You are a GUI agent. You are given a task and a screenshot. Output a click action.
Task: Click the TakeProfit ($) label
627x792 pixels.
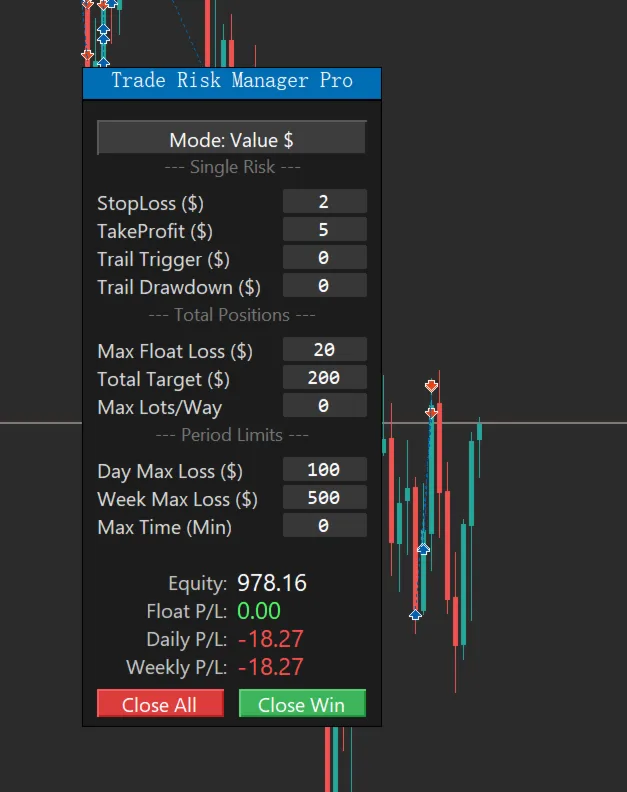click(155, 231)
